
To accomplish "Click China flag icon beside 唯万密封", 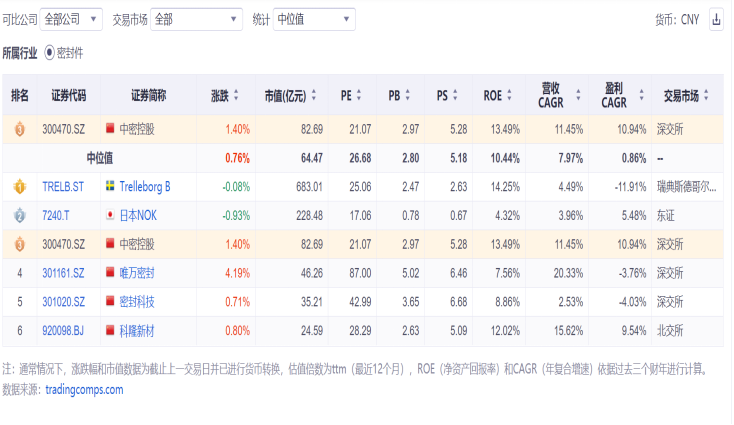I will pos(110,272).
